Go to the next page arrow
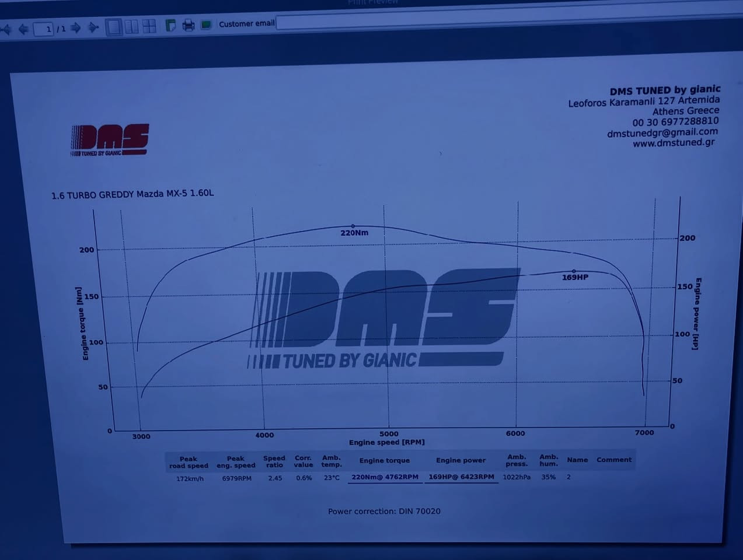The width and height of the screenshot is (743, 560). point(76,28)
